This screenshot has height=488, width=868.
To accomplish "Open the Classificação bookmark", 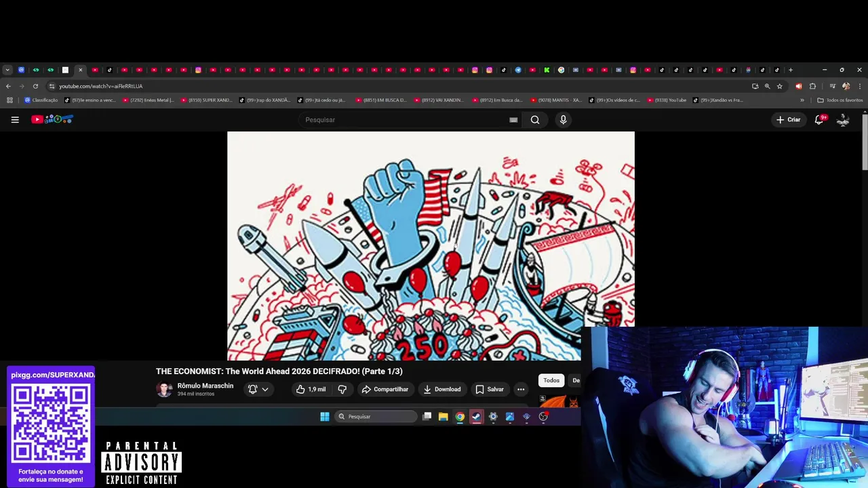I will 41,100.
